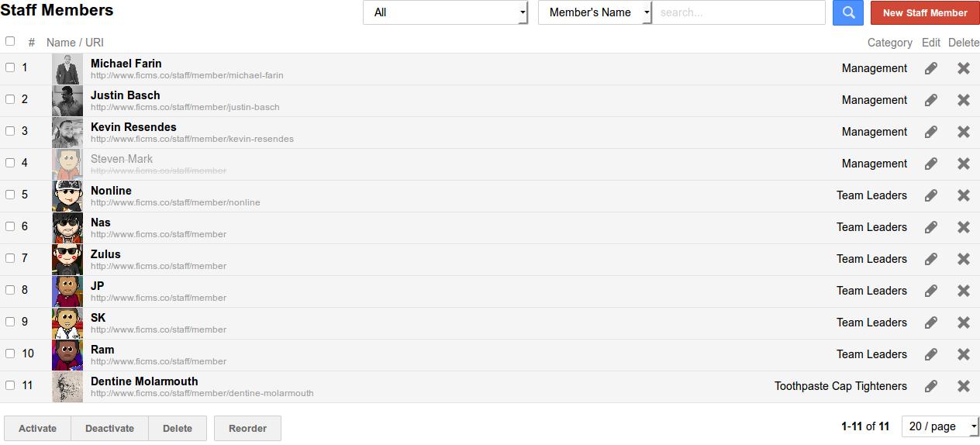This screenshot has height=445, width=980.
Task: Select the checkbox beside row 8 JP
Action: tap(10, 290)
